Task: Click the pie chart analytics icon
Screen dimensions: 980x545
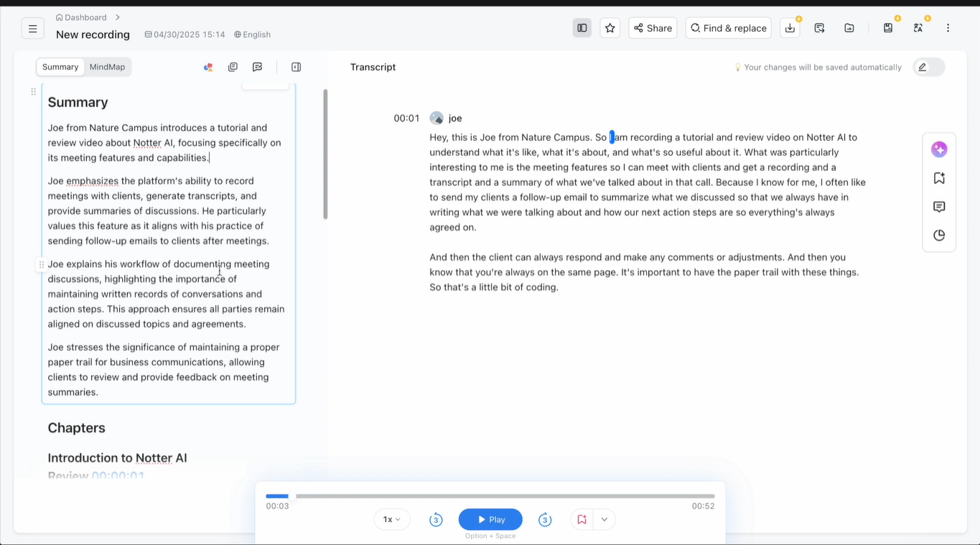Action: click(939, 235)
